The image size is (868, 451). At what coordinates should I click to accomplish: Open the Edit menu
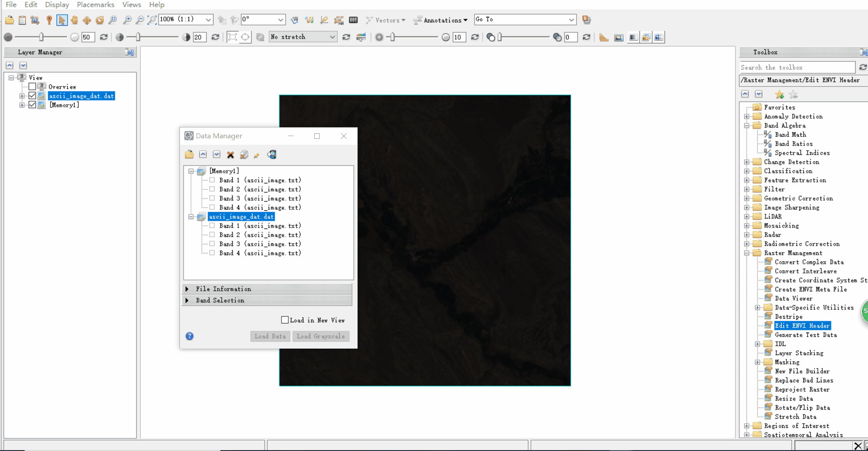pyautogui.click(x=31, y=5)
